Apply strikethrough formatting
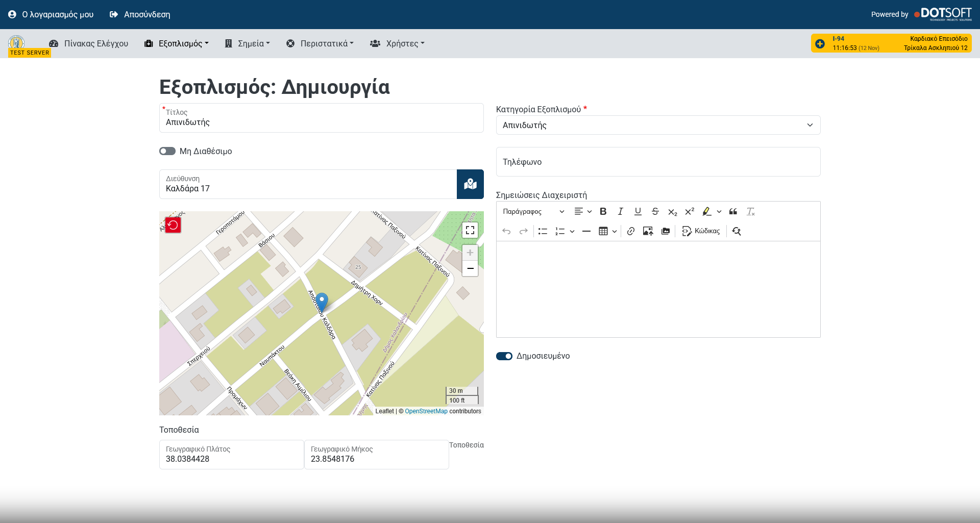Image resolution: width=980 pixels, height=523 pixels. point(655,211)
